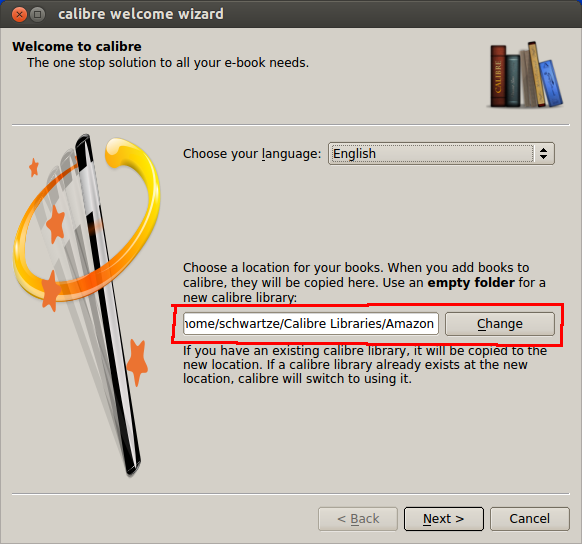Maximize the welcome wizard window
The width and height of the screenshot is (582, 544).
(x=37, y=14)
